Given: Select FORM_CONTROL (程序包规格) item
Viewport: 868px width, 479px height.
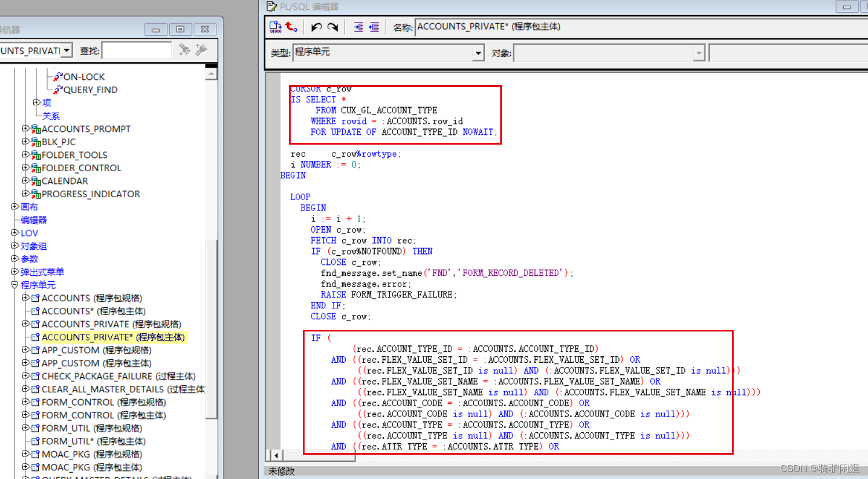Looking at the screenshot, I should click(104, 402).
